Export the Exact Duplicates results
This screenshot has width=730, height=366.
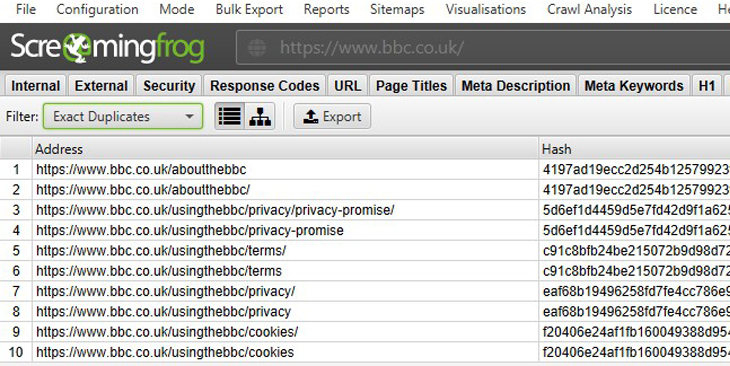pos(332,116)
